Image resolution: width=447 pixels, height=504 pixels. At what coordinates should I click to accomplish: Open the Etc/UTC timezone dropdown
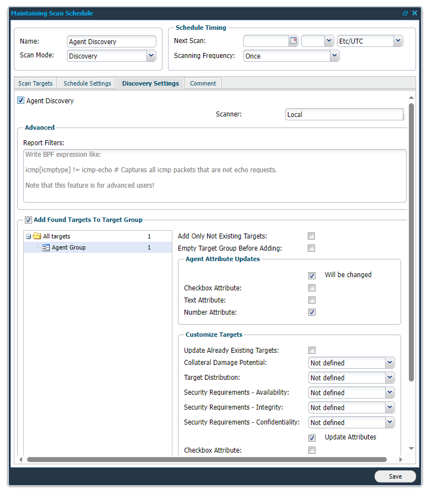tap(398, 41)
